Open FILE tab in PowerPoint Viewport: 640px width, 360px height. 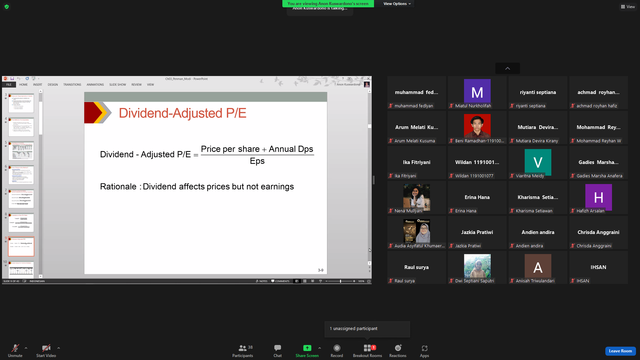(9, 84)
